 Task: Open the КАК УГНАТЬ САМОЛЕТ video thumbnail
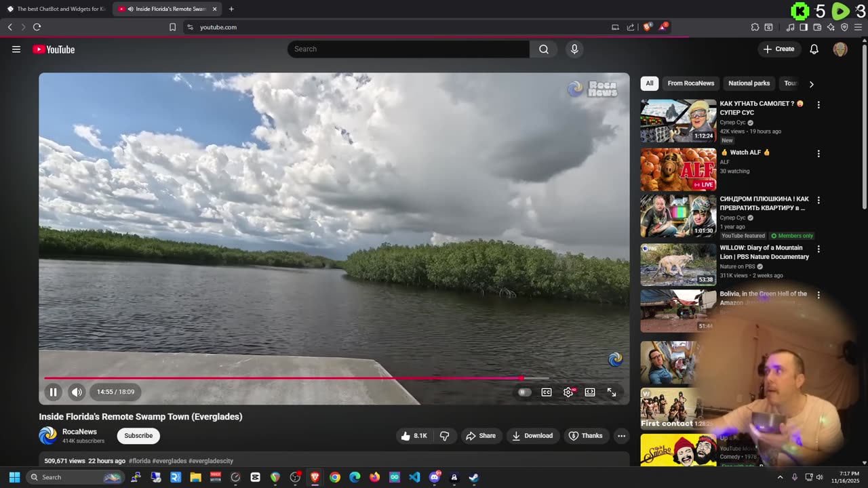coord(678,121)
